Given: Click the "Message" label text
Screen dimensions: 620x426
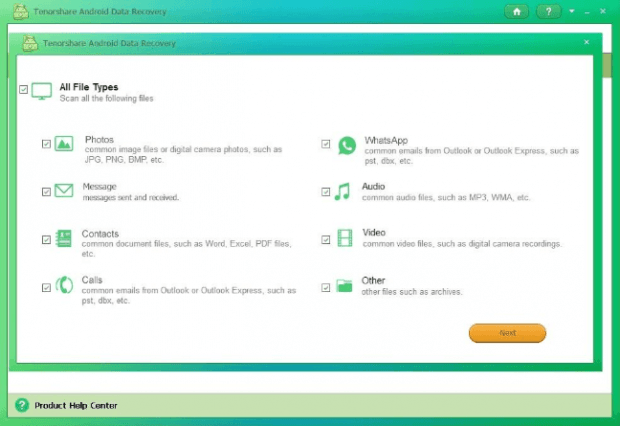Looking at the screenshot, I should pyautogui.click(x=99, y=186).
